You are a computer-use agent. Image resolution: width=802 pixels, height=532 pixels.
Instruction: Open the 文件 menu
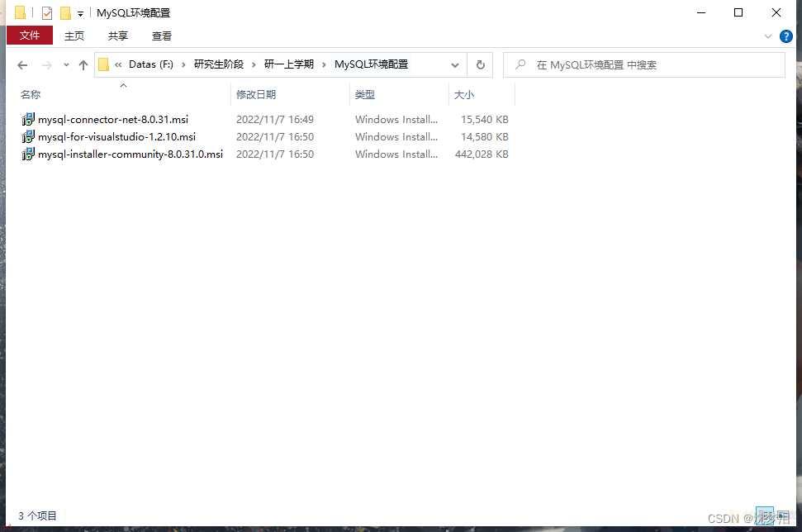(x=30, y=36)
